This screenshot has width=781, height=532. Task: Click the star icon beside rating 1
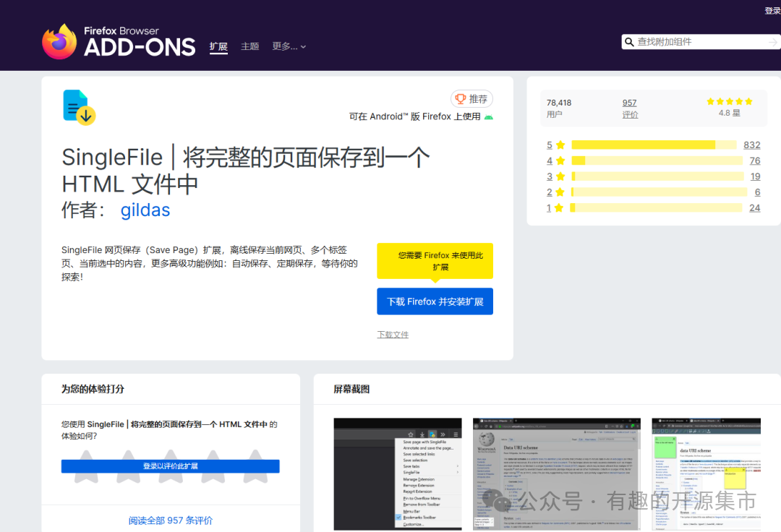[560, 208]
